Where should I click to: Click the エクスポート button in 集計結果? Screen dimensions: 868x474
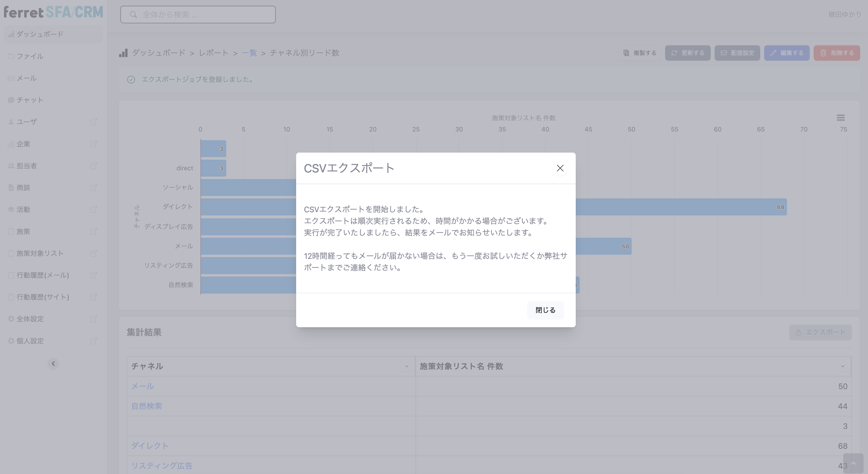820,332
